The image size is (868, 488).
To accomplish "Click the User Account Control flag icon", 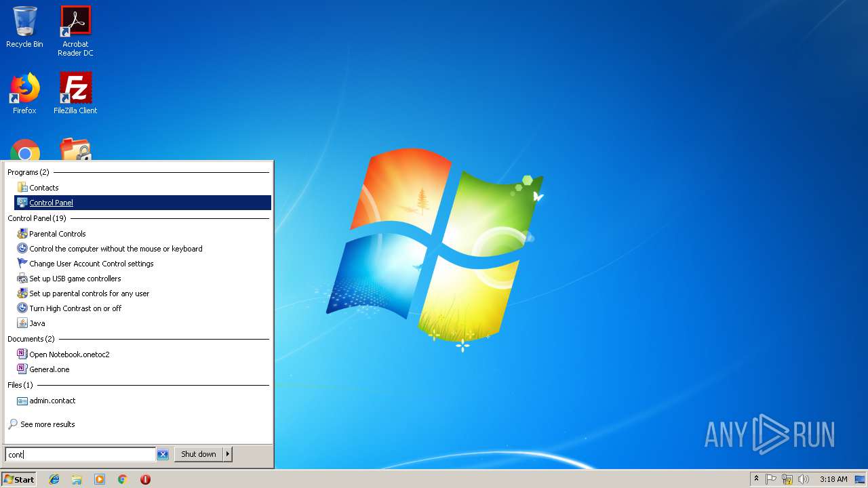I will (22, 264).
